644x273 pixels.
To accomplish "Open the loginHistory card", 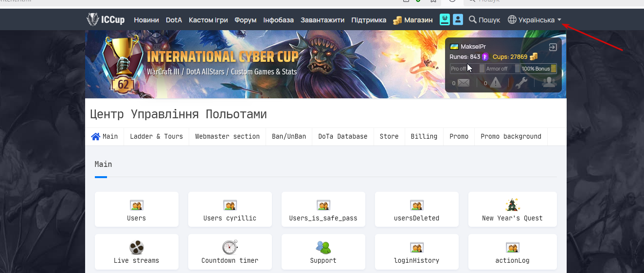I will [417, 252].
